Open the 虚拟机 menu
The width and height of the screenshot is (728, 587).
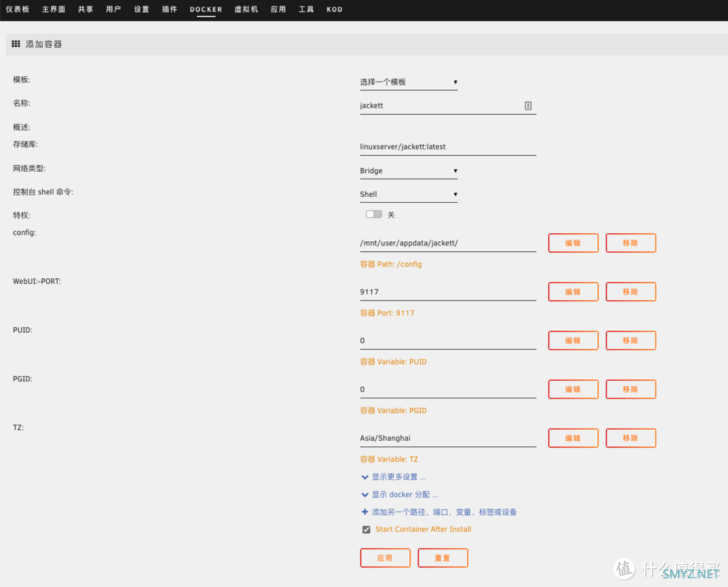pos(246,9)
